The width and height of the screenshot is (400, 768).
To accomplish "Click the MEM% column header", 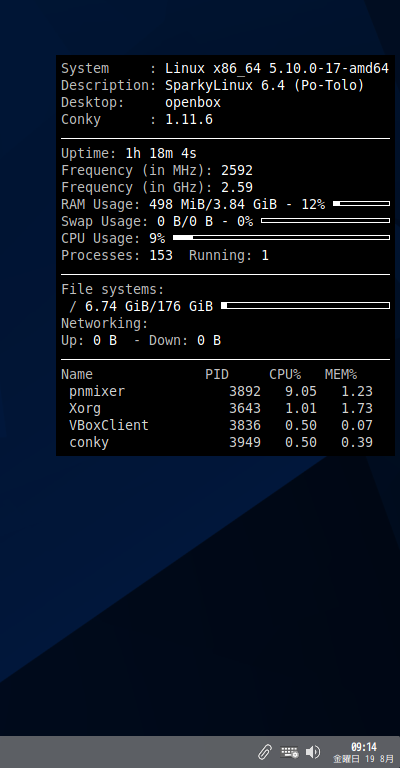I will [x=341, y=374].
